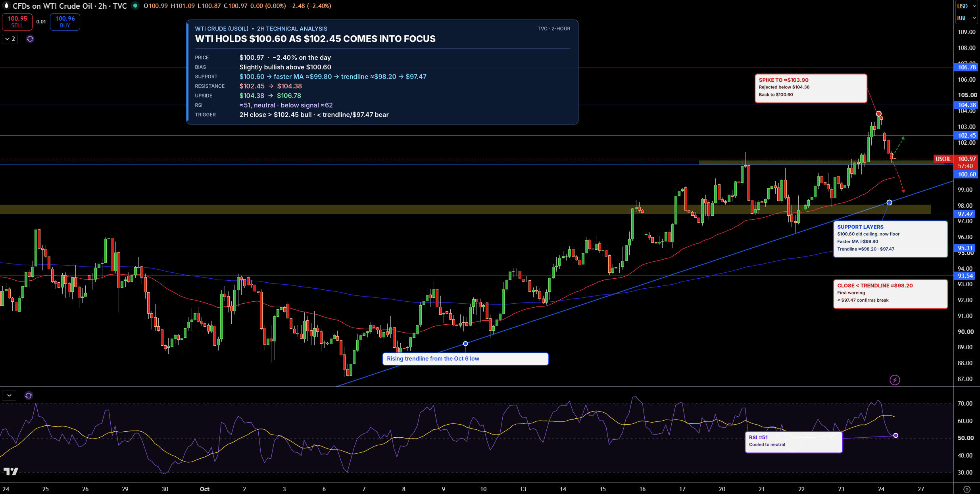Select the 106.78 price level label
Viewport: 980px width, 494px height.
pyautogui.click(x=967, y=67)
